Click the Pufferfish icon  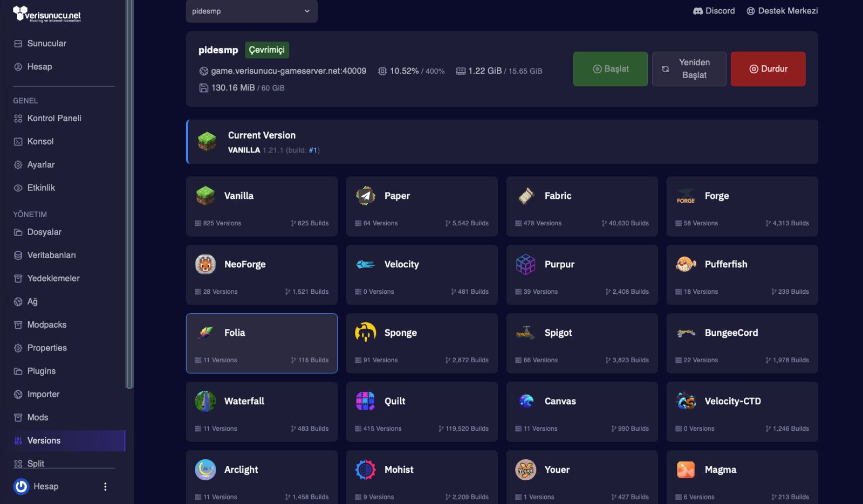pyautogui.click(x=686, y=264)
